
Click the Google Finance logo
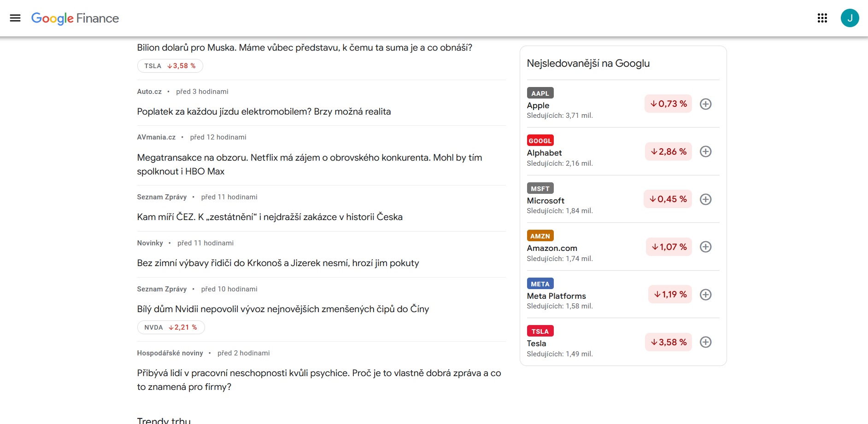(75, 18)
